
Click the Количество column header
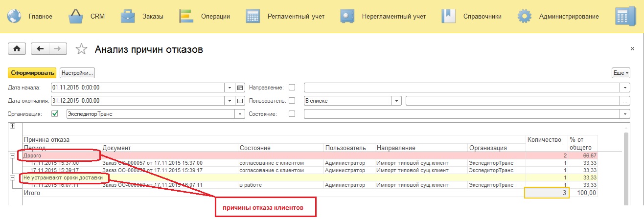click(544, 140)
